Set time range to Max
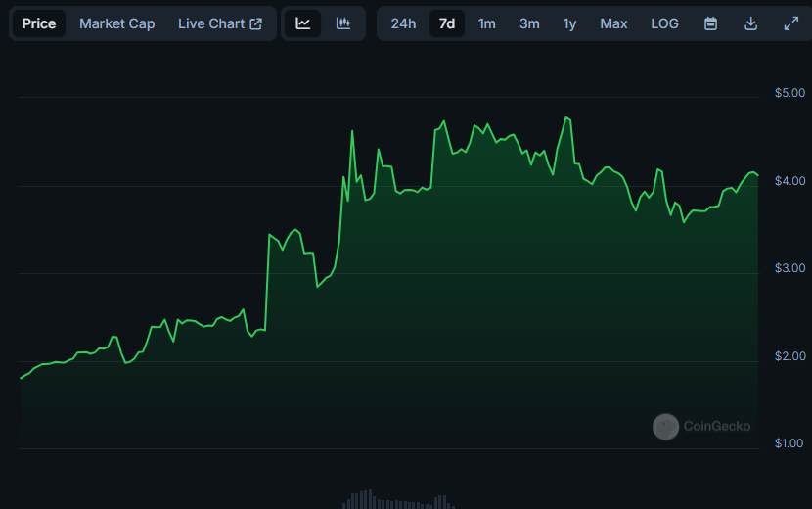 [613, 23]
